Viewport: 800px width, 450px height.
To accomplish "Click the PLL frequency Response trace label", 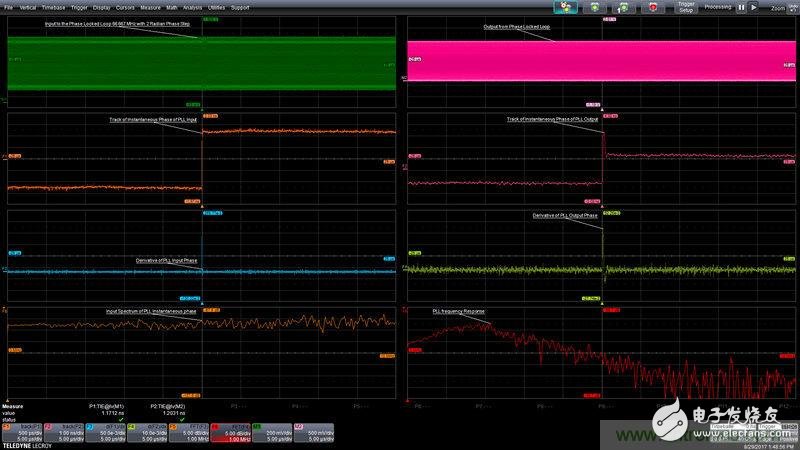I will [x=458, y=311].
